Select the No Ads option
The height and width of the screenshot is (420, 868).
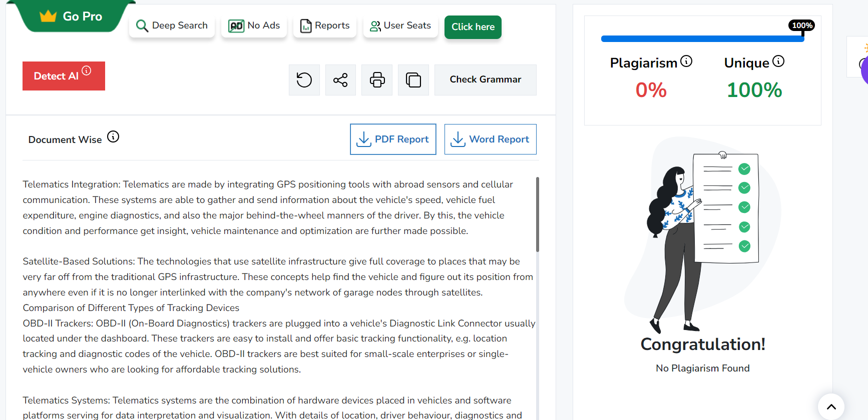254,25
